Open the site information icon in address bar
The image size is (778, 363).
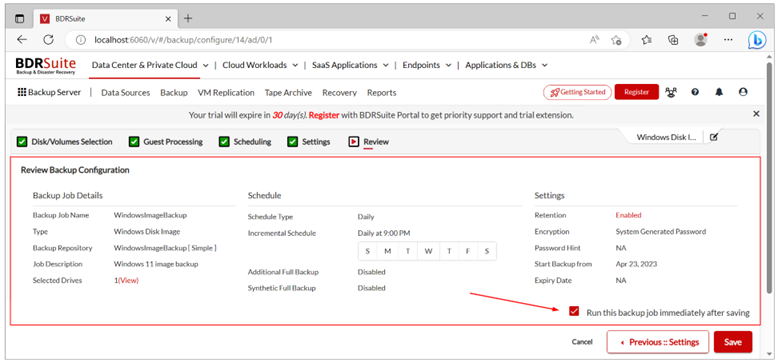pyautogui.click(x=81, y=40)
